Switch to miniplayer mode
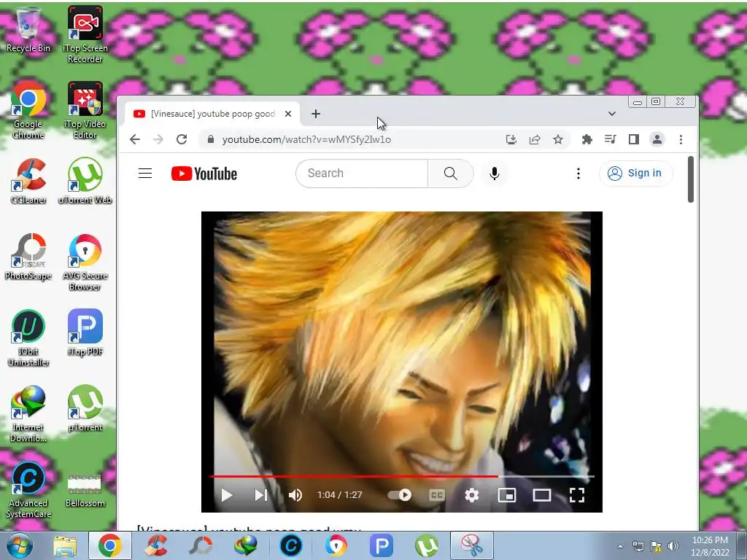 (x=507, y=495)
